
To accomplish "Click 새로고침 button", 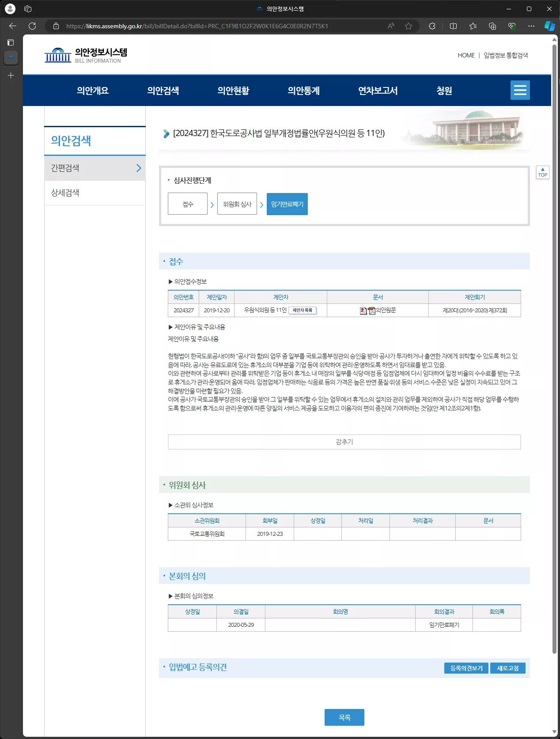I will point(508,668).
